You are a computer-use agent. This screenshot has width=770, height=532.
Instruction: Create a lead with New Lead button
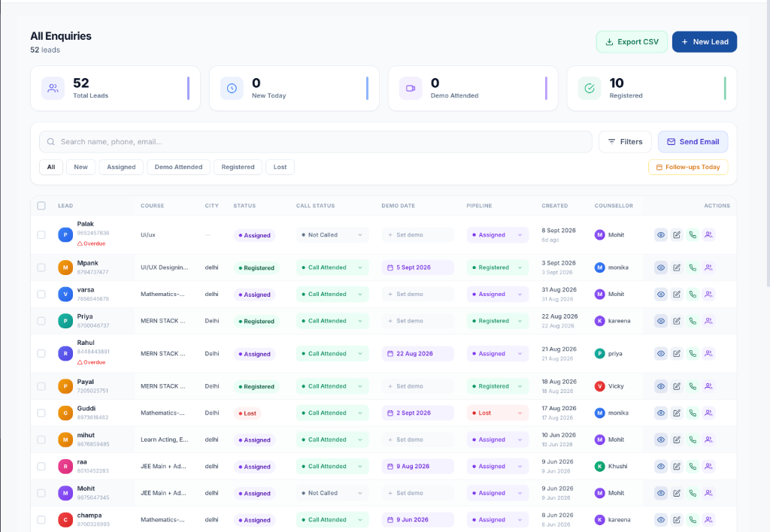click(x=704, y=42)
